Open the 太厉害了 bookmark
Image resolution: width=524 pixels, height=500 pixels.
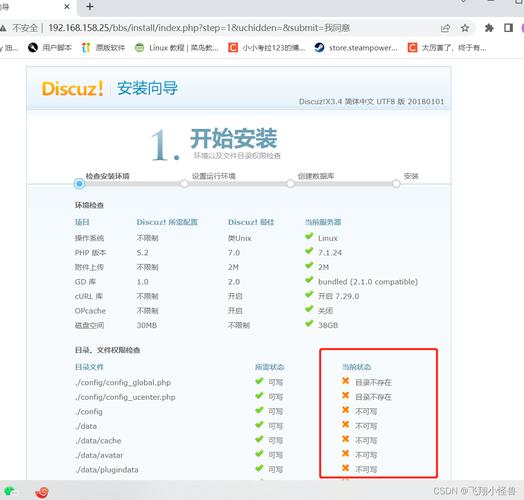click(x=447, y=48)
